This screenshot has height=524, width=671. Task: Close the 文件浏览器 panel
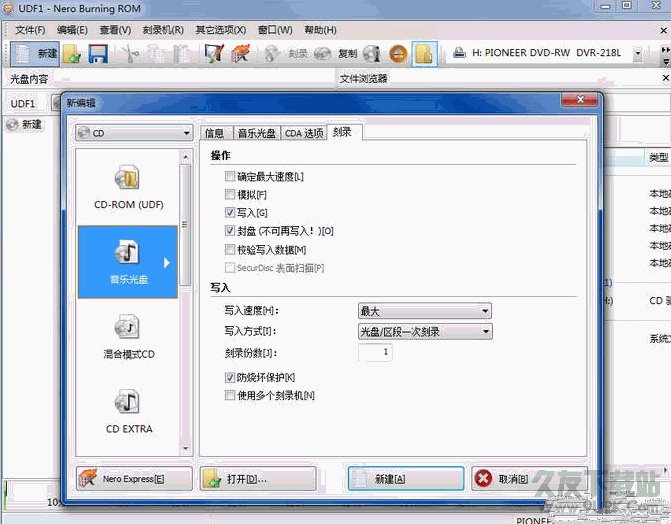(x=665, y=78)
